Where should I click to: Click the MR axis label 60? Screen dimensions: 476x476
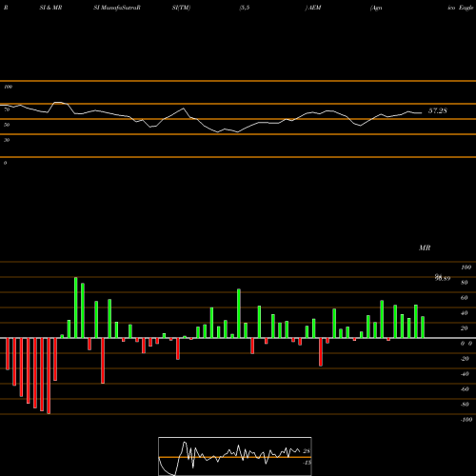464,298
